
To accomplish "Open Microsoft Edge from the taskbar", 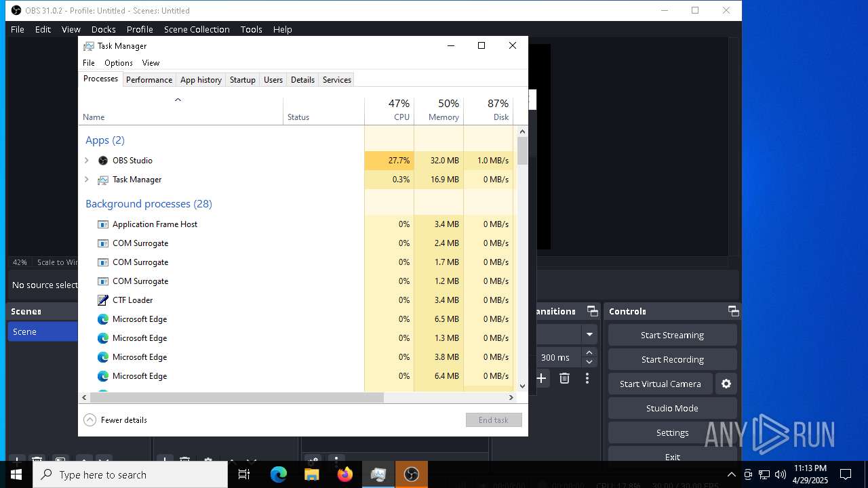I will (x=279, y=474).
